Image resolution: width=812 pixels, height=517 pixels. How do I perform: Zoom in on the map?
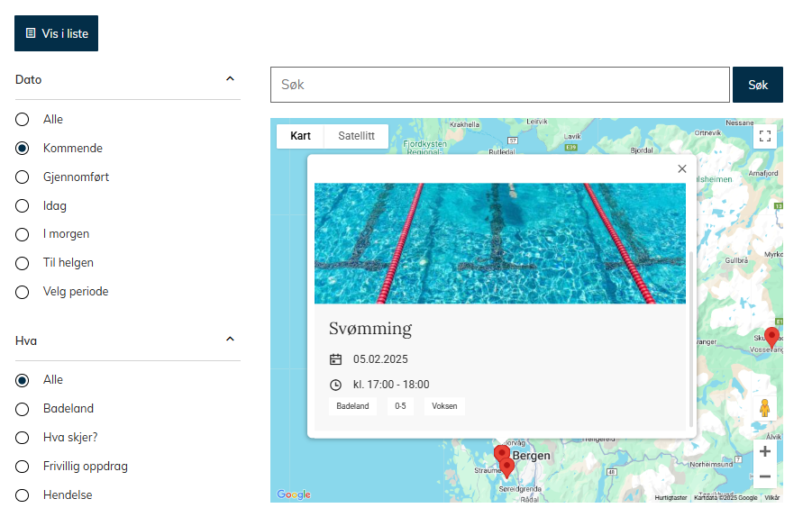point(764,451)
